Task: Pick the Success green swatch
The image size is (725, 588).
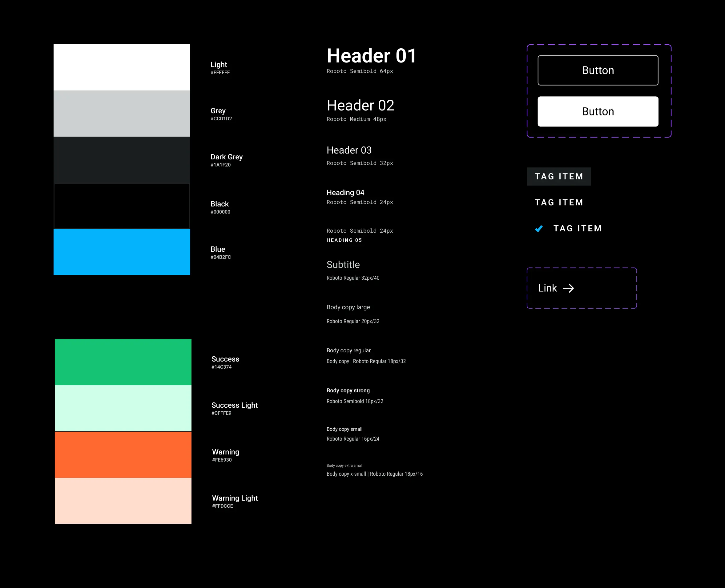Action: 123,362
